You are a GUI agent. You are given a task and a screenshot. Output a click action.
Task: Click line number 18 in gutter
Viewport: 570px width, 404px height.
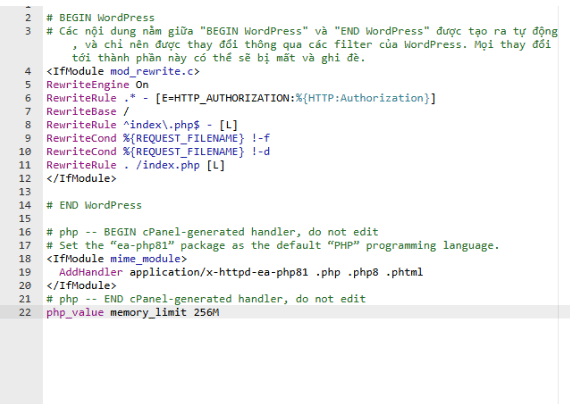25,259
